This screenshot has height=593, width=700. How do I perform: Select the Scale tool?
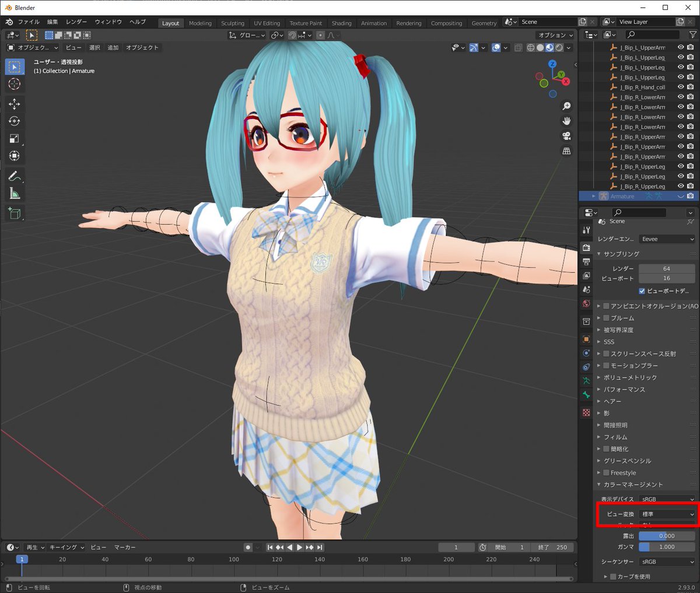[x=15, y=139]
